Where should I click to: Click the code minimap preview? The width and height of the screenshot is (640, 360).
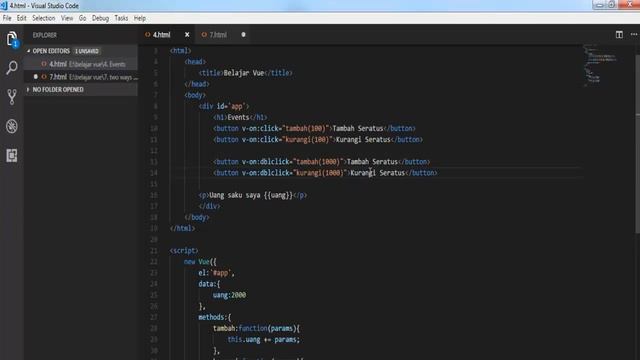point(600,64)
